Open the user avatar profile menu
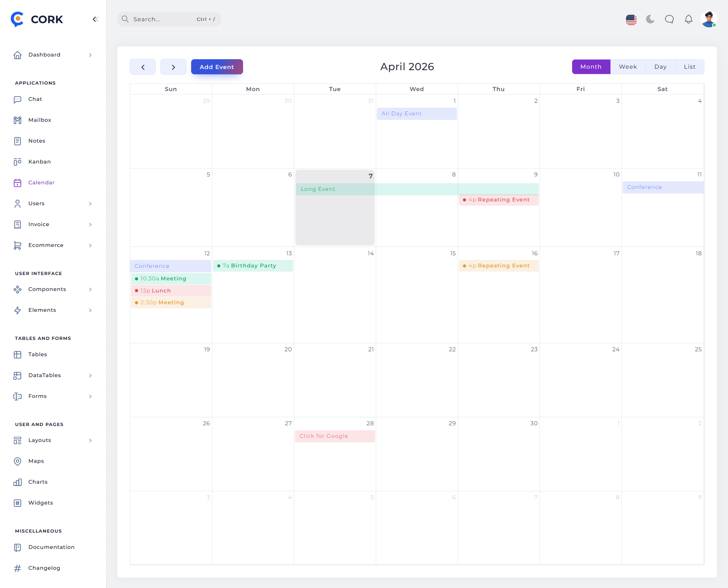728x588 pixels. [x=709, y=19]
